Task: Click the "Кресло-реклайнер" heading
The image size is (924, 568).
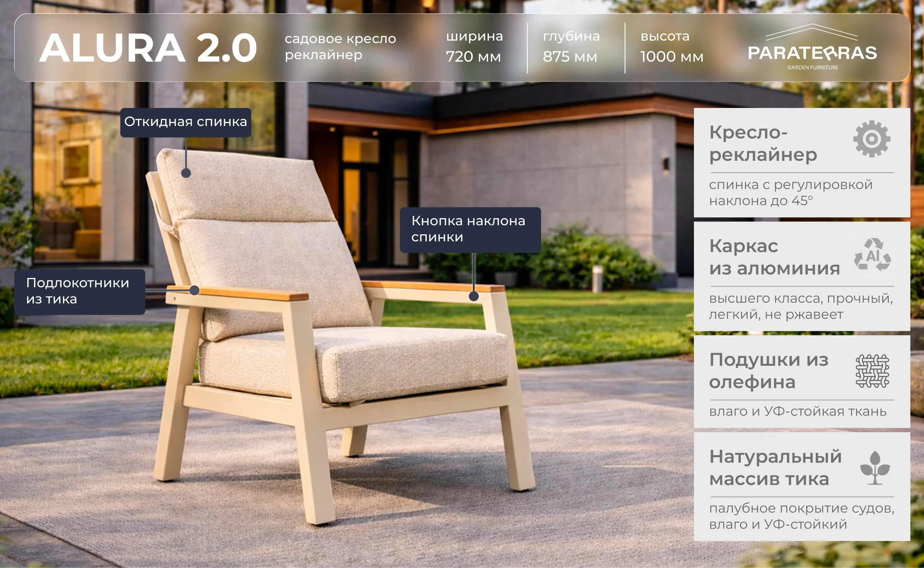Action: 763,144
